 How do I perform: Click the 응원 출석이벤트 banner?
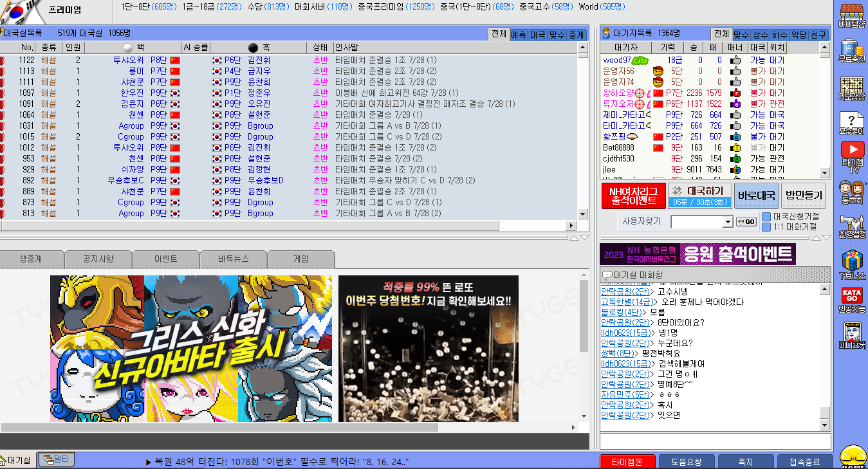tap(697, 253)
